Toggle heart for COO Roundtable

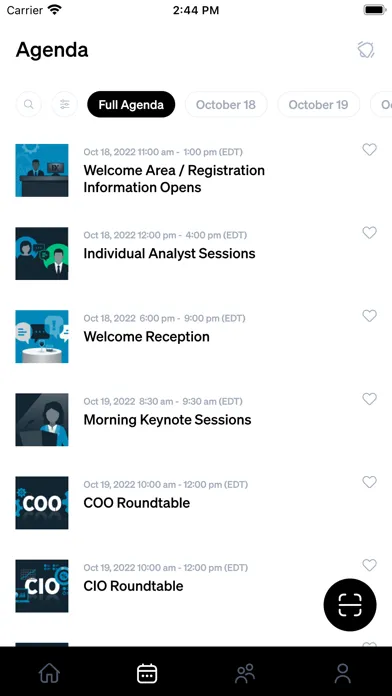[369, 482]
